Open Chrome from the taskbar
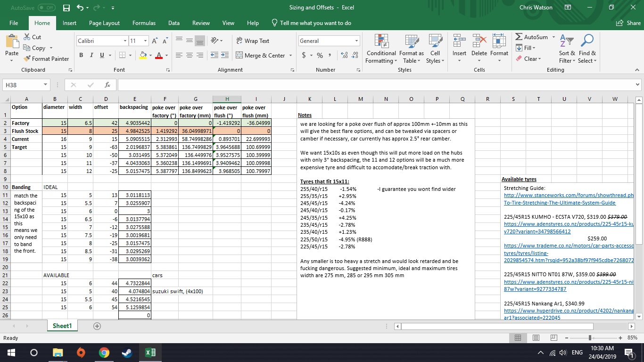Screen dimensions: 644x362 104,353
